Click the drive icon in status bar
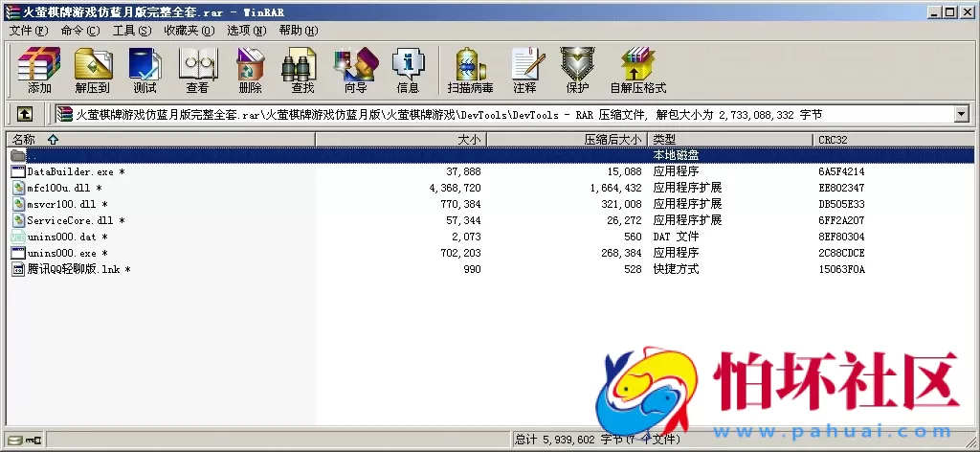980x452 pixels. (15, 441)
